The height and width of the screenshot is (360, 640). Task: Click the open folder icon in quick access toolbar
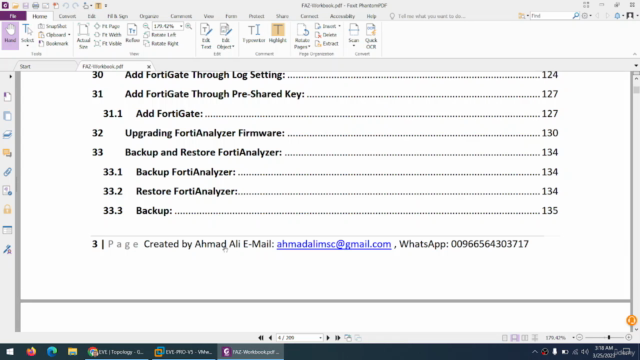tap(15, 5)
